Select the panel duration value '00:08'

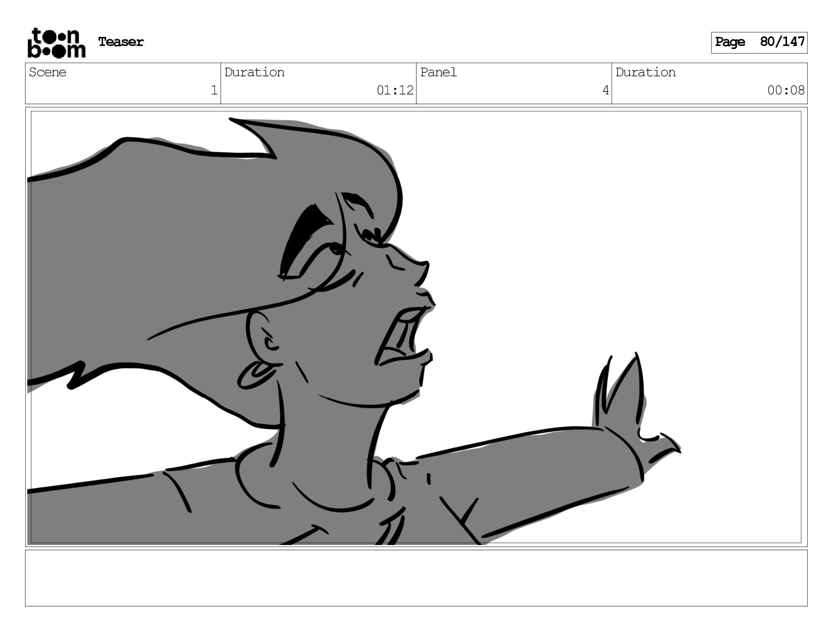point(786,90)
